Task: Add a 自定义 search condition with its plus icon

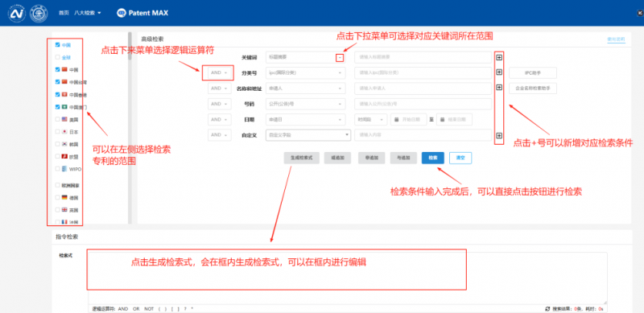Action: [499, 135]
